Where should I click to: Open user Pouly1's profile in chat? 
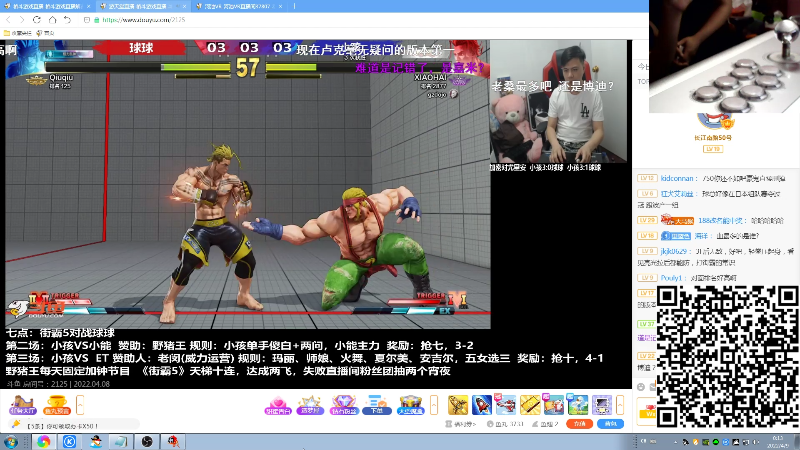[671, 278]
